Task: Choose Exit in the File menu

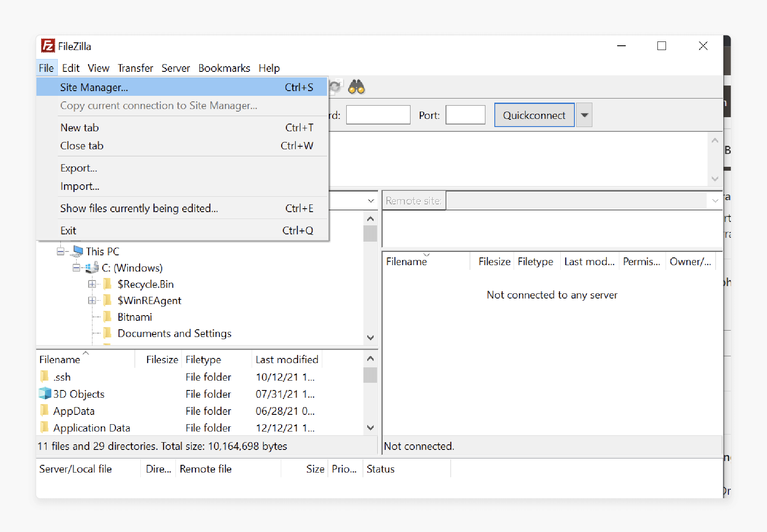Action: coord(182,231)
